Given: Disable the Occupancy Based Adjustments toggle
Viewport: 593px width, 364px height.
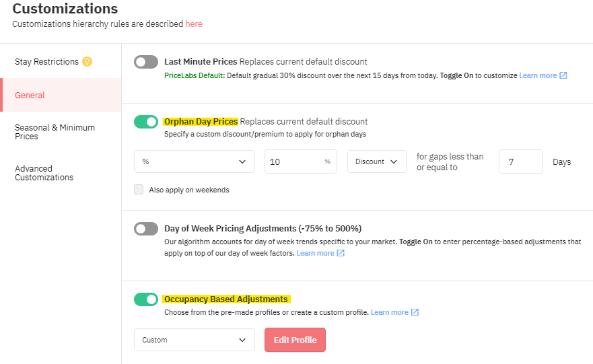Looking at the screenshot, I should click(146, 299).
